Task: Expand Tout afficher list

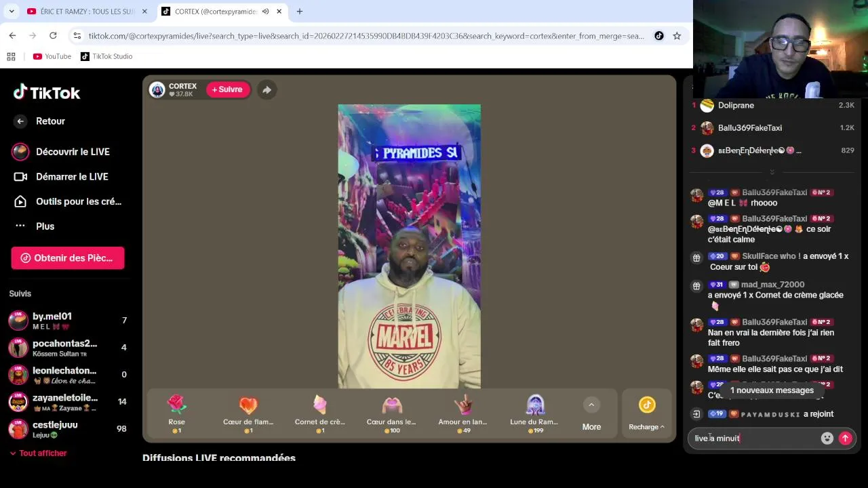Action: 39,453
